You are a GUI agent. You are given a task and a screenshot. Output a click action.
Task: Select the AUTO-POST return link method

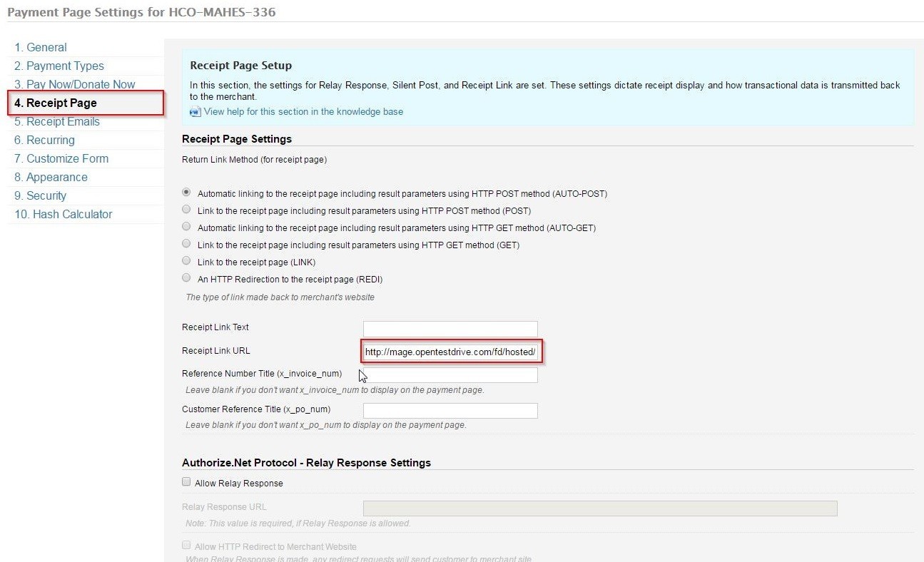point(186,191)
